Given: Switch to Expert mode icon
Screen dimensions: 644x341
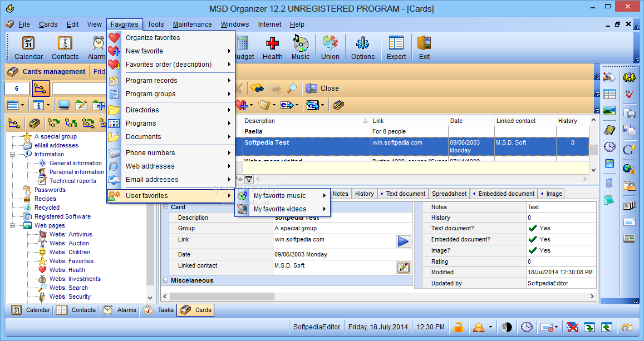Looking at the screenshot, I should [396, 48].
